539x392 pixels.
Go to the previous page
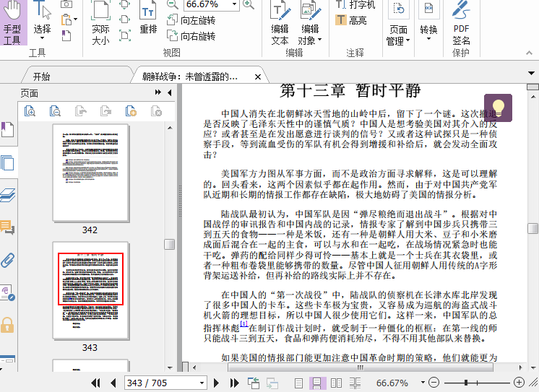[113, 383]
